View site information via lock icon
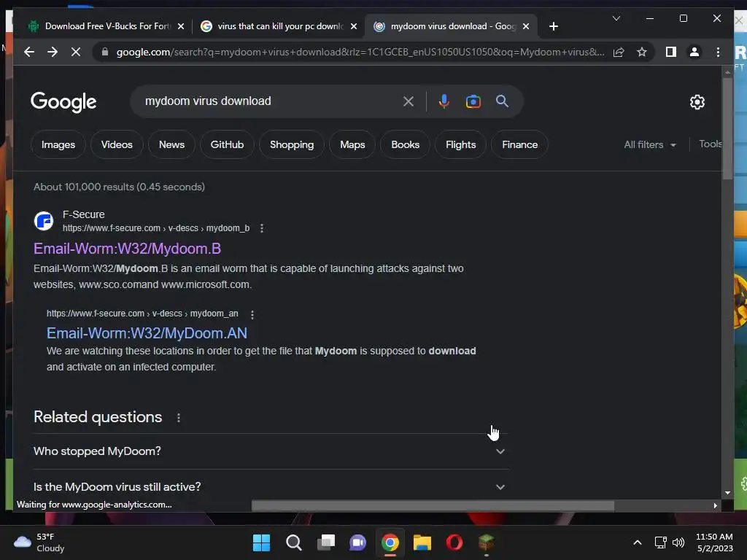 click(x=105, y=52)
